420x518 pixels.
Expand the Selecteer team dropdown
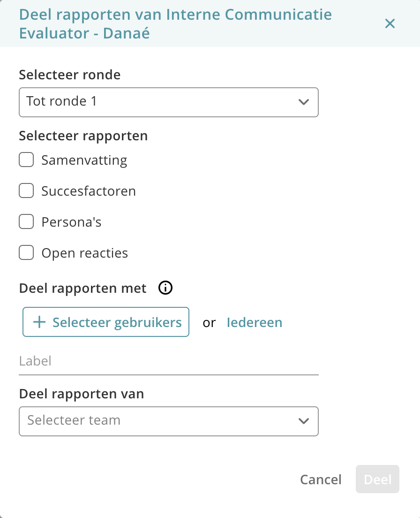[x=169, y=421]
